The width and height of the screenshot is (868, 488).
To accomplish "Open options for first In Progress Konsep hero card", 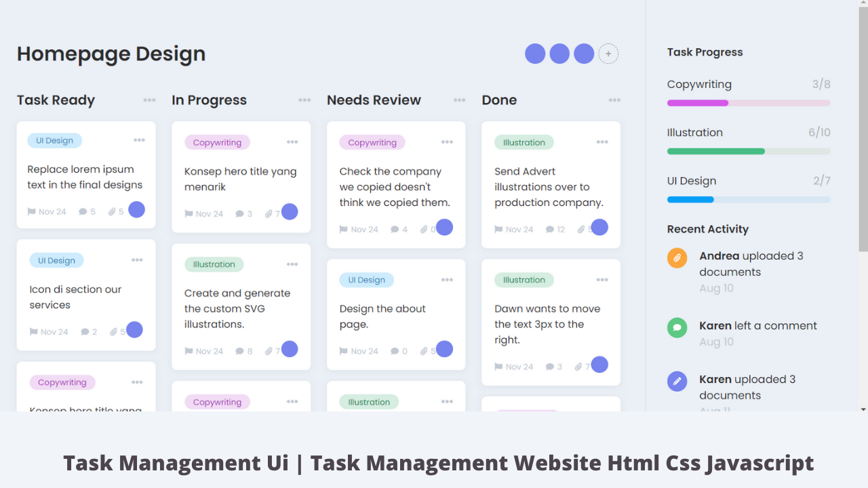I will (292, 142).
